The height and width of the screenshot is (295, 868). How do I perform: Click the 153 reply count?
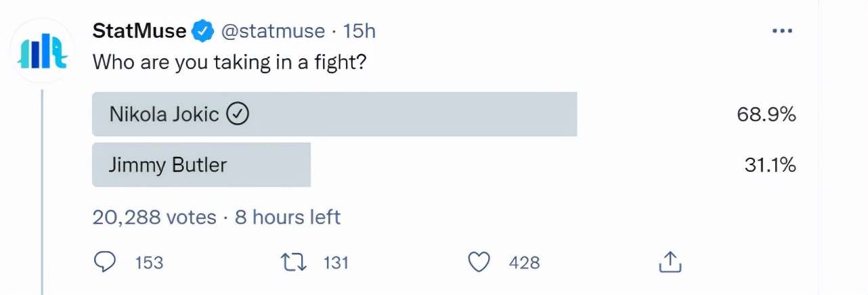tap(149, 263)
